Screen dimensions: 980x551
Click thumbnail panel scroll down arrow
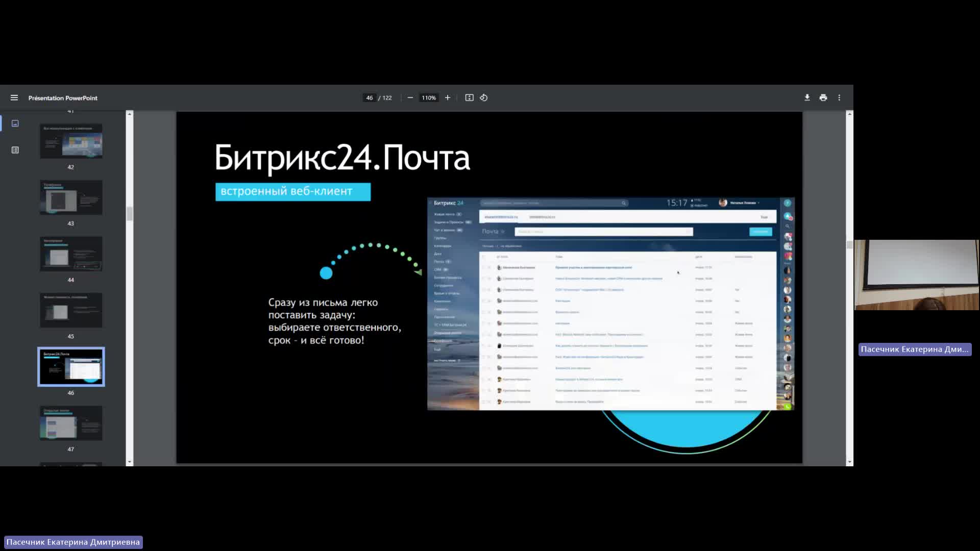[x=129, y=462]
